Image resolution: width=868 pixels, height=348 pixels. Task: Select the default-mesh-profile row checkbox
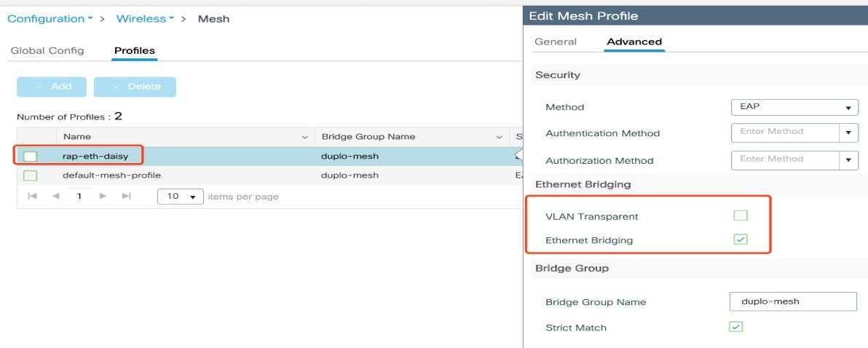coord(31,175)
